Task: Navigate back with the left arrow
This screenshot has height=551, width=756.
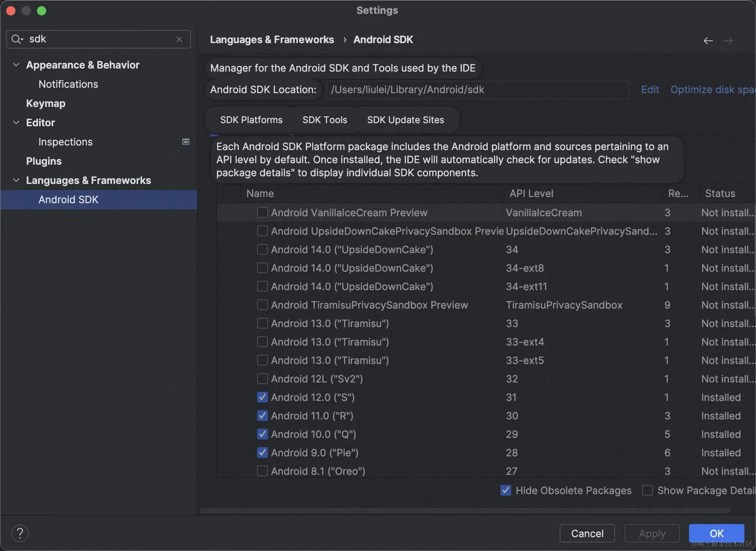Action: coord(708,41)
